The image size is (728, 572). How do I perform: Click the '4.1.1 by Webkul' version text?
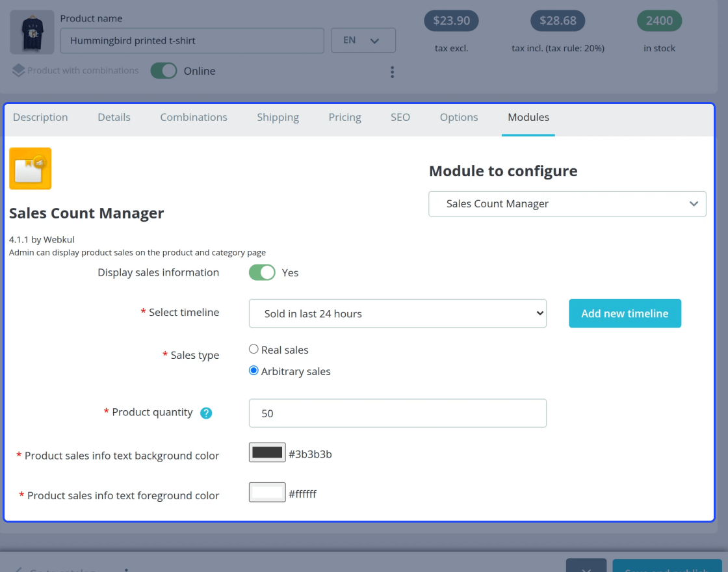[x=42, y=240]
